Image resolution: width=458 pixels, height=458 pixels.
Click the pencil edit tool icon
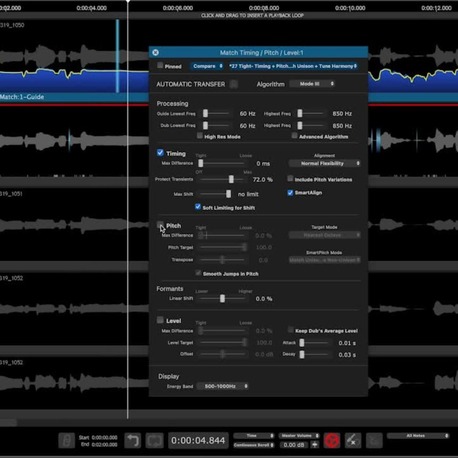(353, 440)
